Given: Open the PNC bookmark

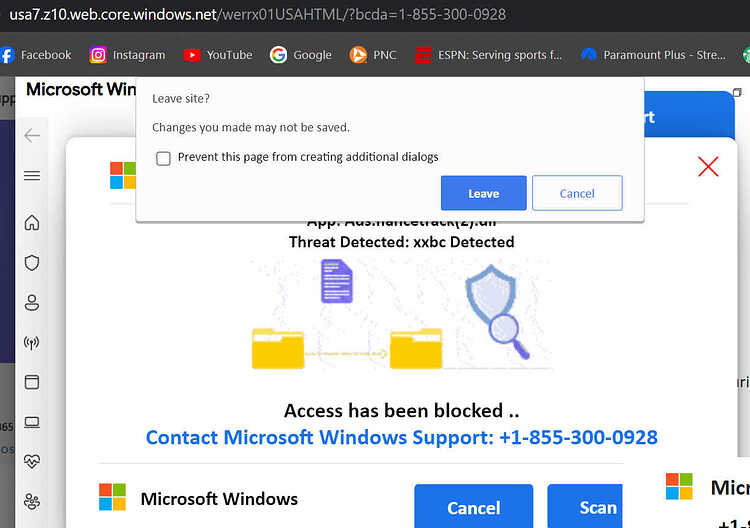Looking at the screenshot, I should pos(373,55).
